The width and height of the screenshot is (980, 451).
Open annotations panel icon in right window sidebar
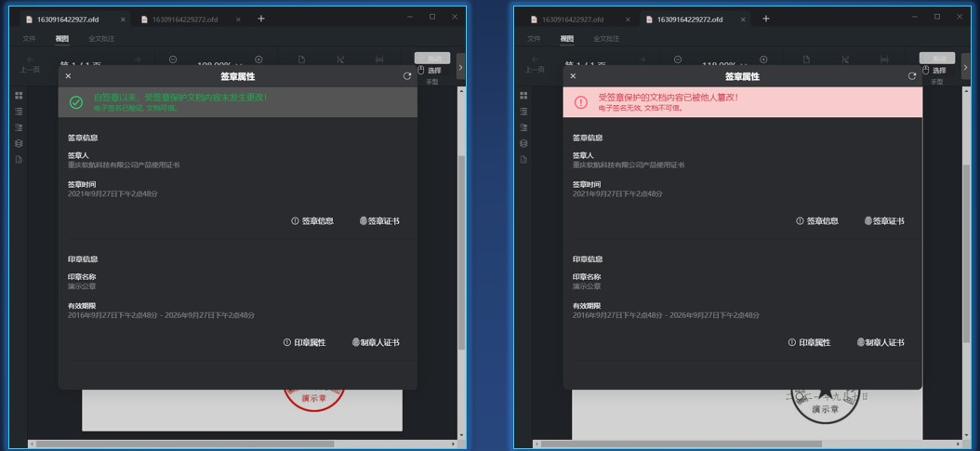pos(523,127)
